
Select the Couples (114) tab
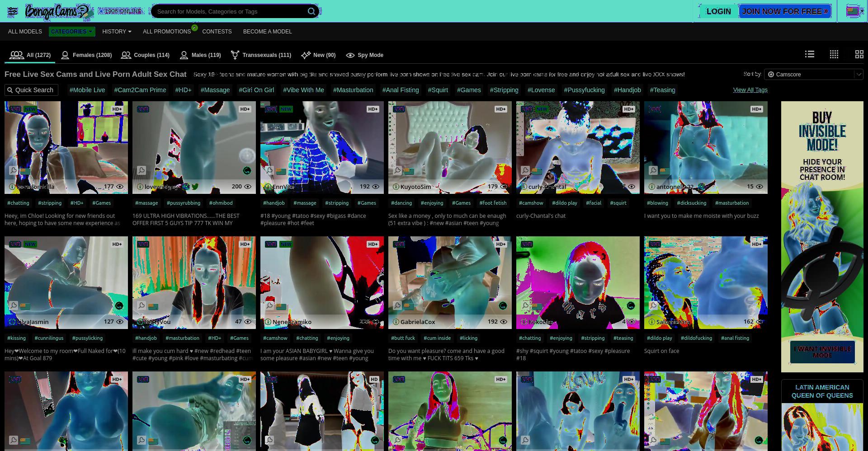[145, 55]
